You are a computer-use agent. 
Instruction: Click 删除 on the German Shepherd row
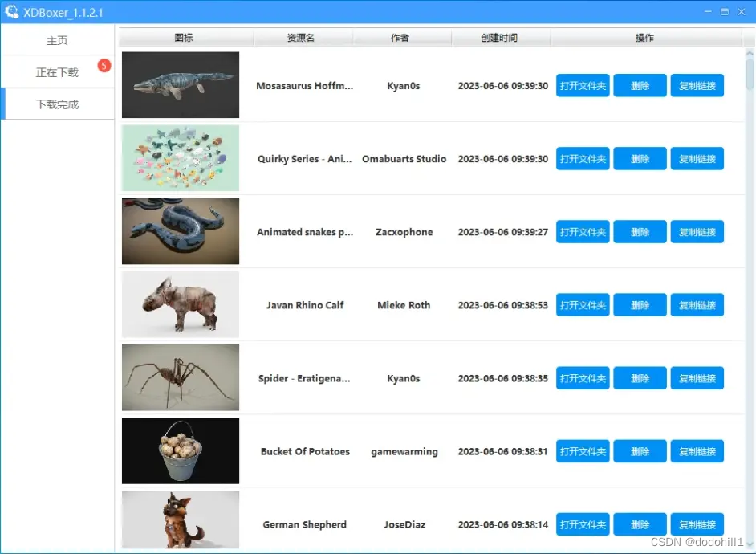pos(640,524)
